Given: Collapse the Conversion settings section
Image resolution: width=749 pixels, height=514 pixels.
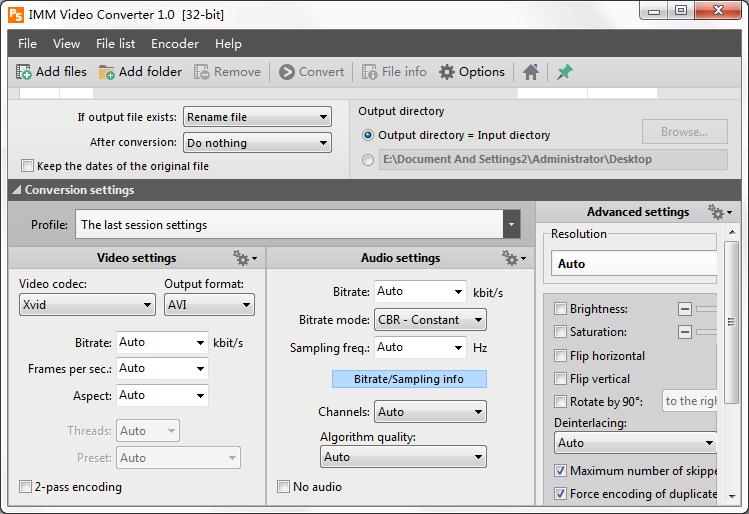Looking at the screenshot, I should (17, 190).
